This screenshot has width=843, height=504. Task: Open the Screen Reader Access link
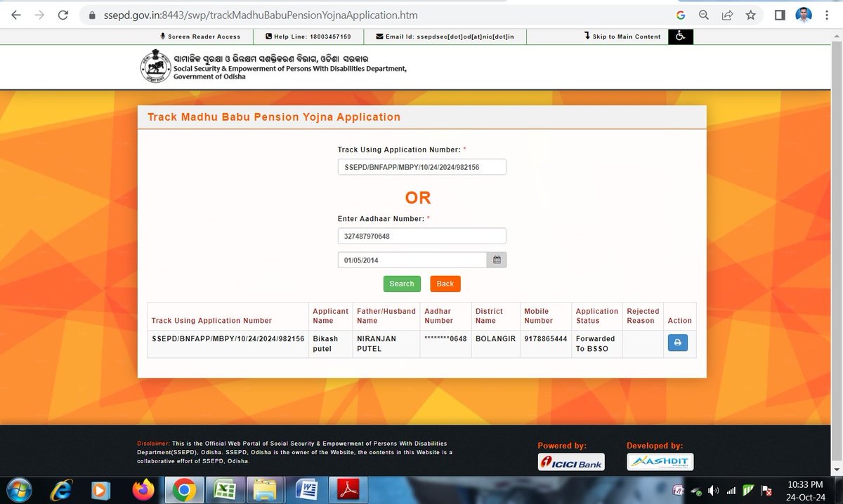pos(200,37)
